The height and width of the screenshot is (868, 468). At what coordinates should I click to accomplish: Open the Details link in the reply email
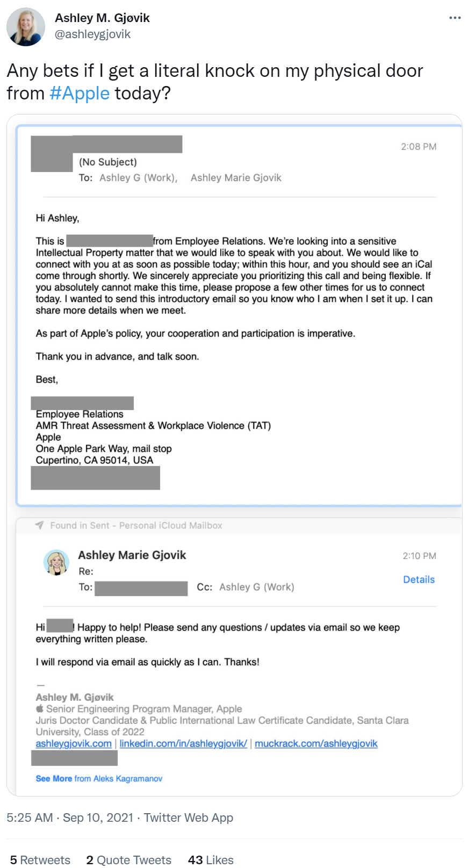click(419, 579)
